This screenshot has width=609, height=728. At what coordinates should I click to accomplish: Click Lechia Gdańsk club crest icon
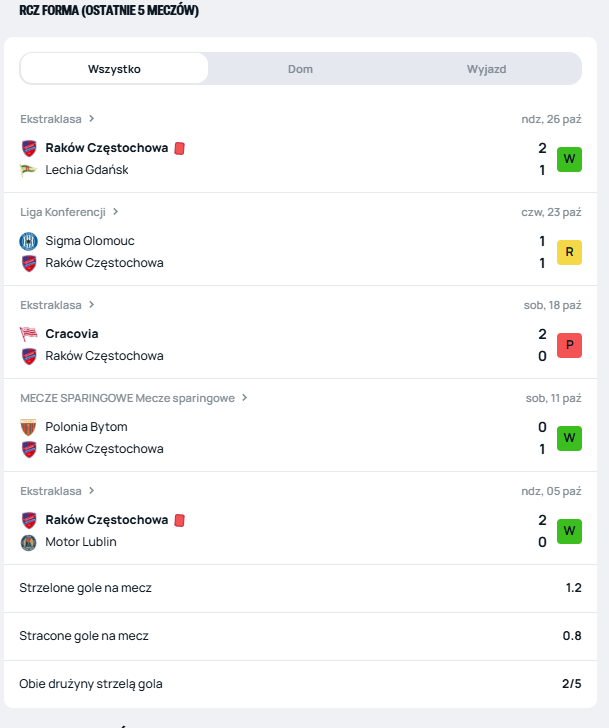(28, 170)
